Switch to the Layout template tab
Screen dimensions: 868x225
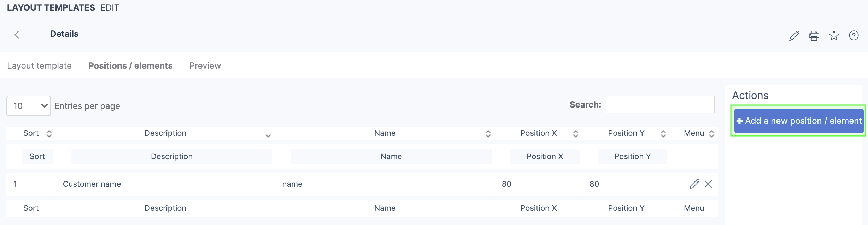[x=39, y=66]
